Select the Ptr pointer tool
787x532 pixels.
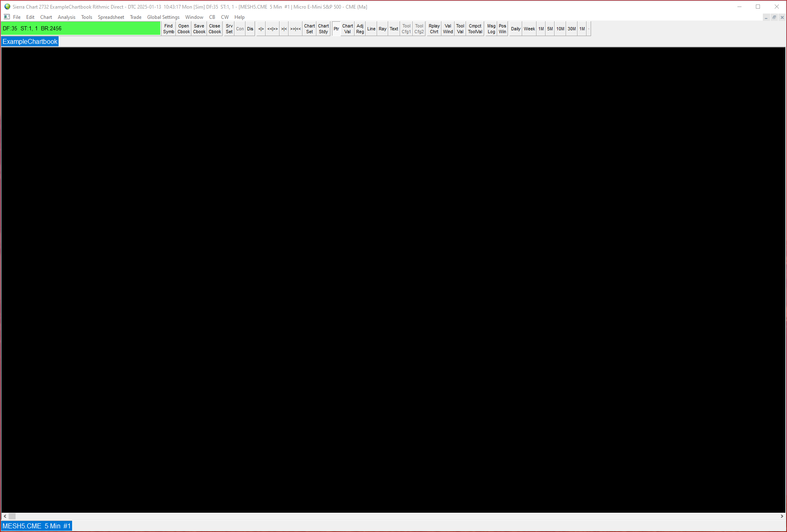click(x=336, y=29)
